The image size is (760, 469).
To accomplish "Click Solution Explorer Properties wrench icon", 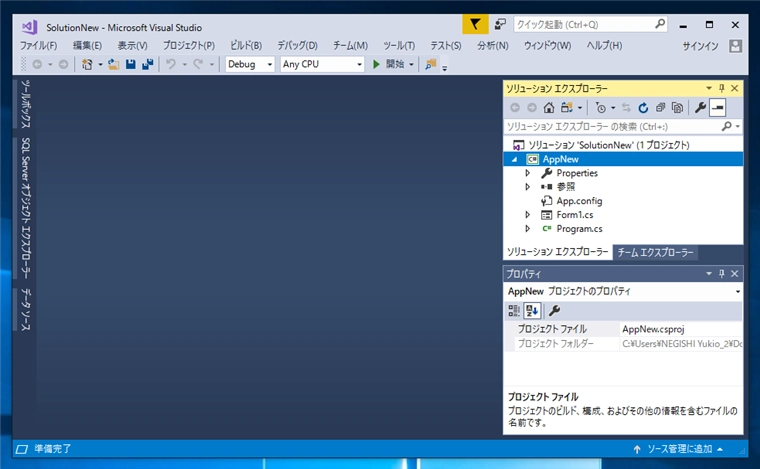I will (x=700, y=108).
